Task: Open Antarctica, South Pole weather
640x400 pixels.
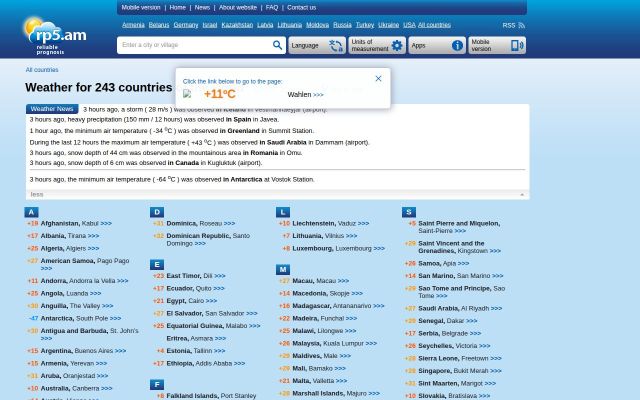Action: click(x=81, y=318)
